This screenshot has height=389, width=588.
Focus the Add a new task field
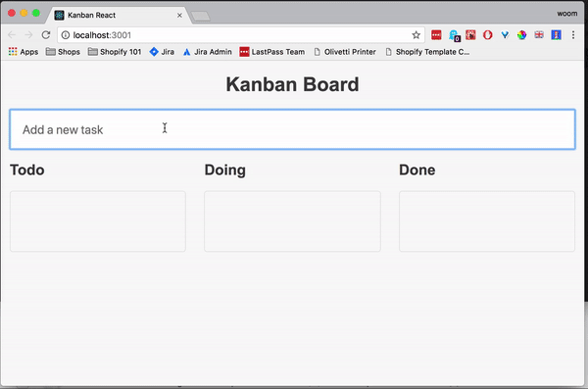point(292,129)
